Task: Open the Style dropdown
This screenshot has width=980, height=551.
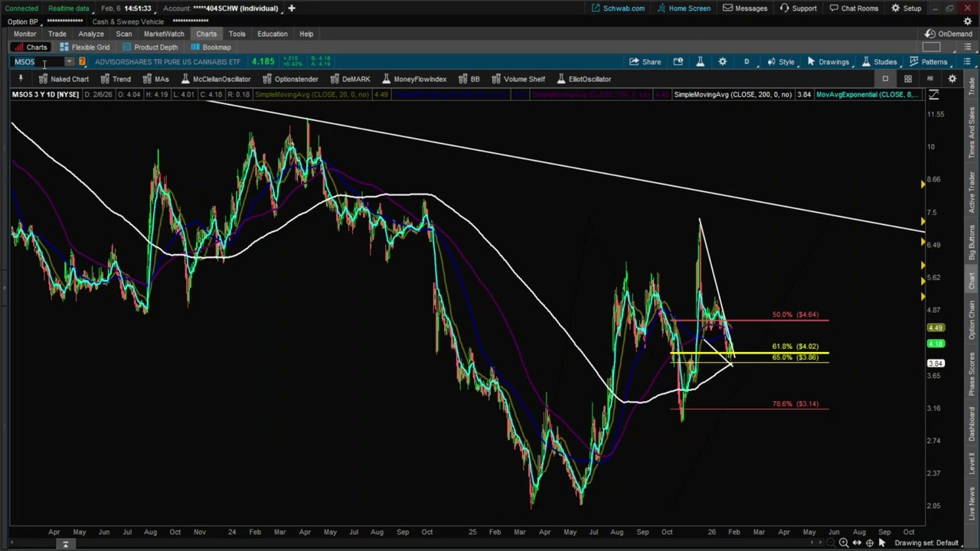Action: 780,62
